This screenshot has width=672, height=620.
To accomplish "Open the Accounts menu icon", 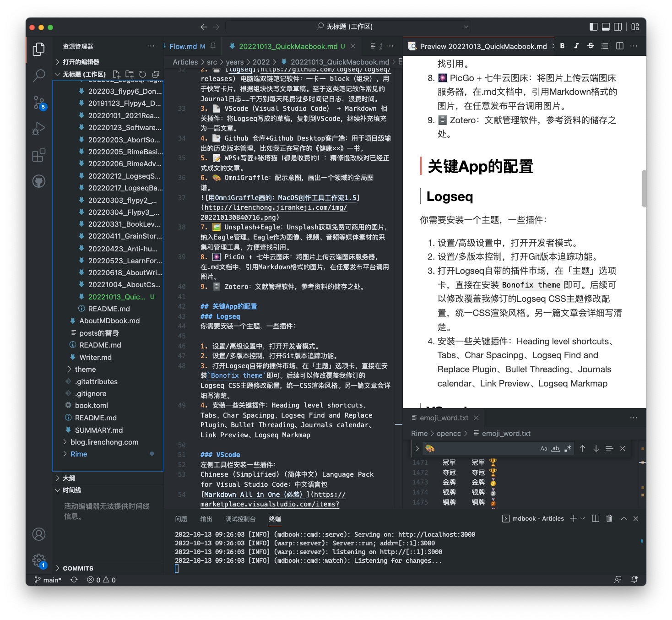I will pos(39,534).
